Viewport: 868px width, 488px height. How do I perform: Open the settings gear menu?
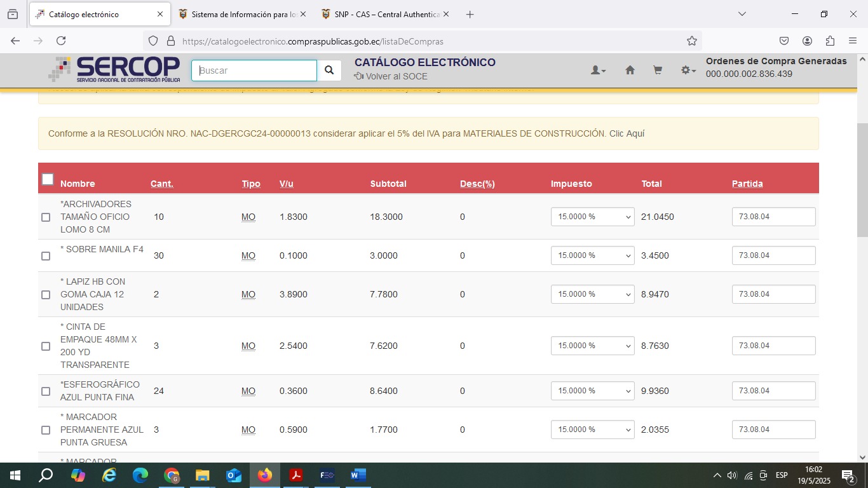[688, 71]
